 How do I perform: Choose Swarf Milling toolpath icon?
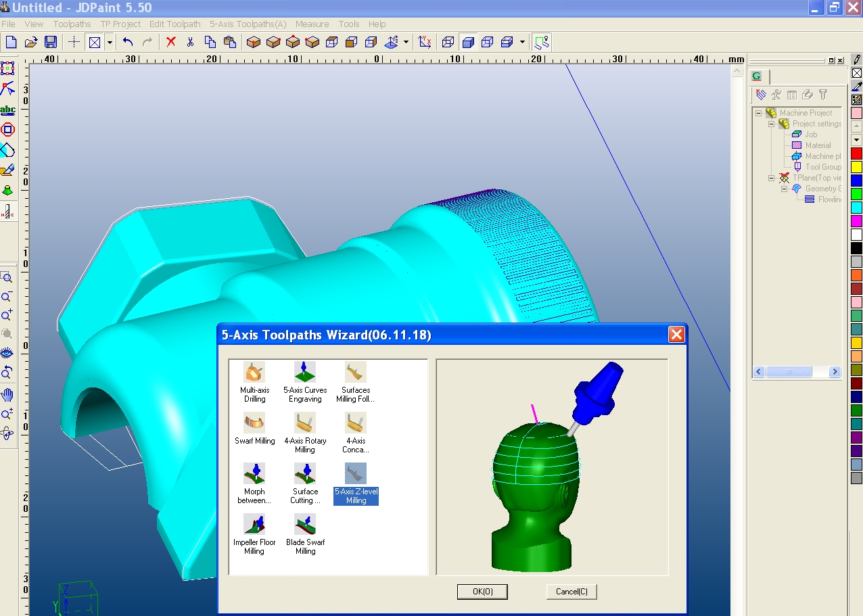254,429
